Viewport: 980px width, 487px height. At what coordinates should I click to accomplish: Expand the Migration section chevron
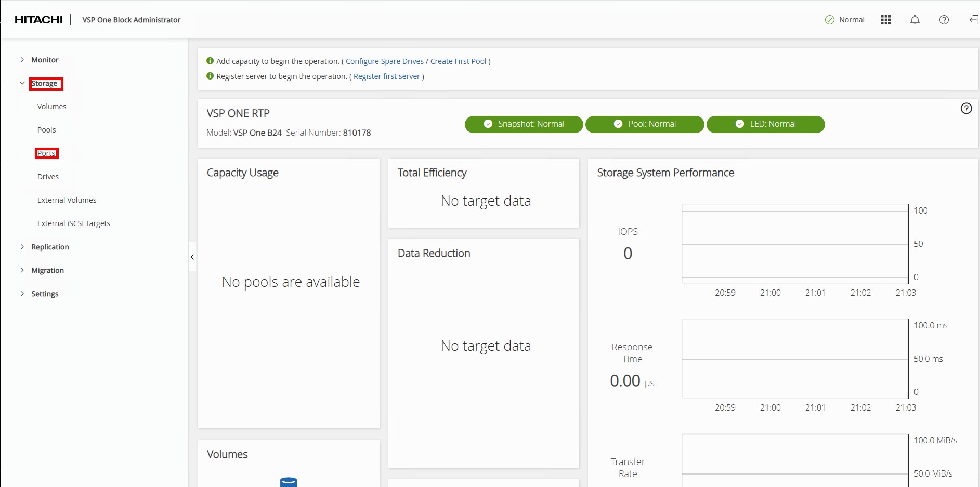22,270
